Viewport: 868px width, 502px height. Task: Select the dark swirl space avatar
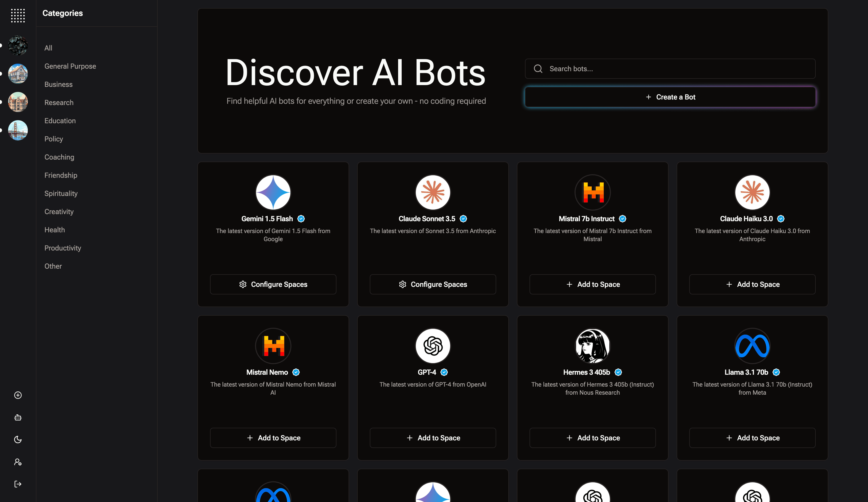click(18, 45)
